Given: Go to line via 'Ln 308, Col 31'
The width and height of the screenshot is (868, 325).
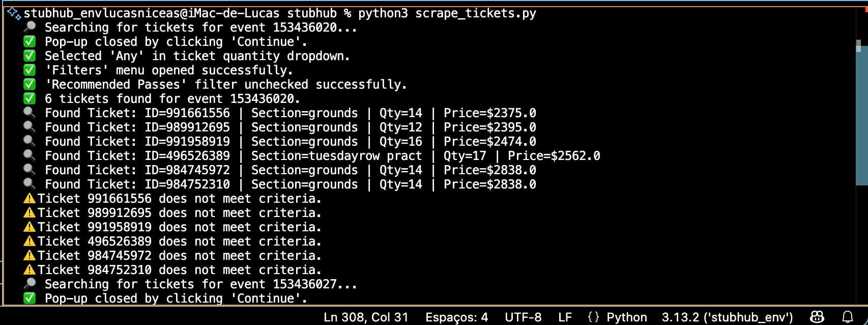Looking at the screenshot, I should pyautogui.click(x=366, y=317).
